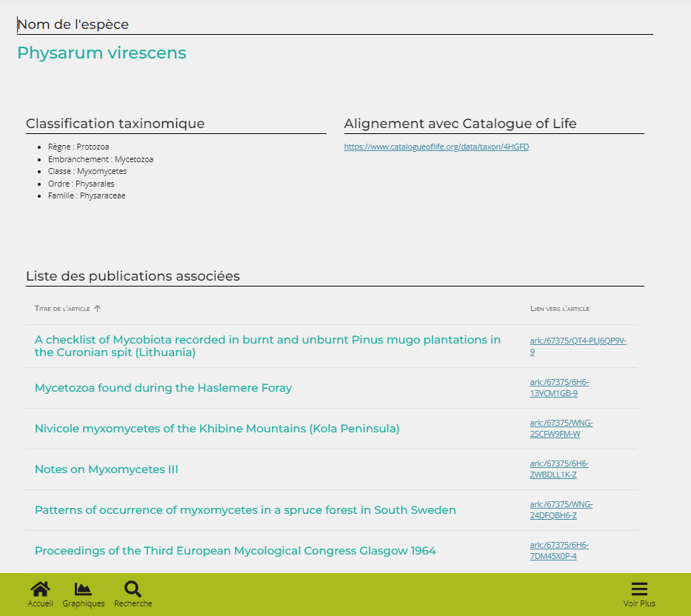
Task: Open Nivicole myxomycetes of the Khibine Mountains
Action: coord(217,428)
